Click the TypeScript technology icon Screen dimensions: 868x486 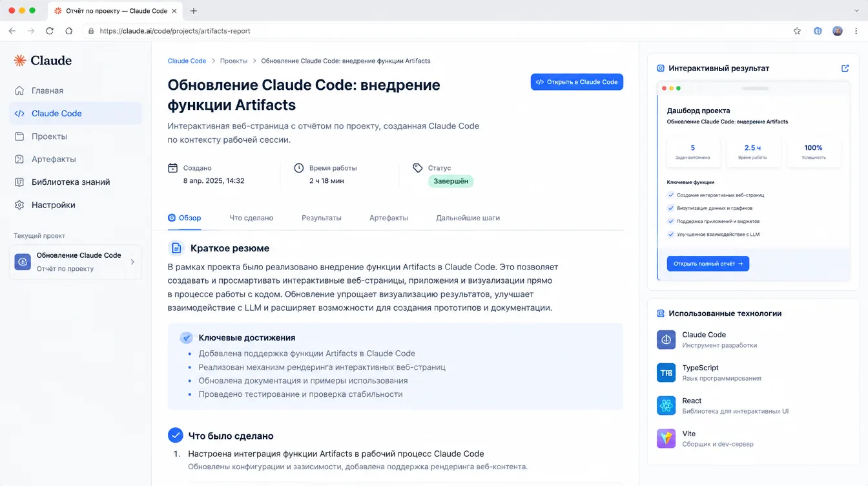point(666,372)
